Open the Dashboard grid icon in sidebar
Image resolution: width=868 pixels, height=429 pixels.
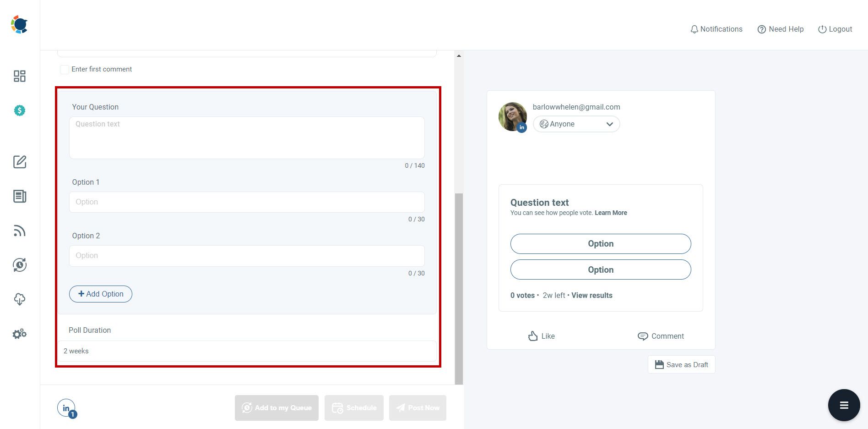pos(19,76)
